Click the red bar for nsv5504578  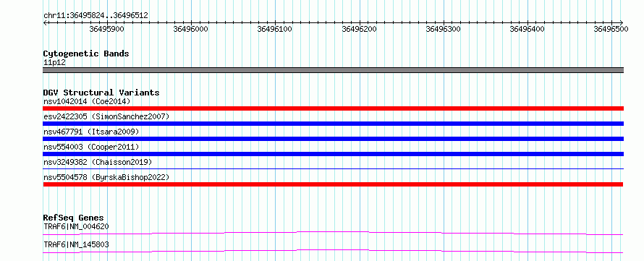tap(333, 184)
